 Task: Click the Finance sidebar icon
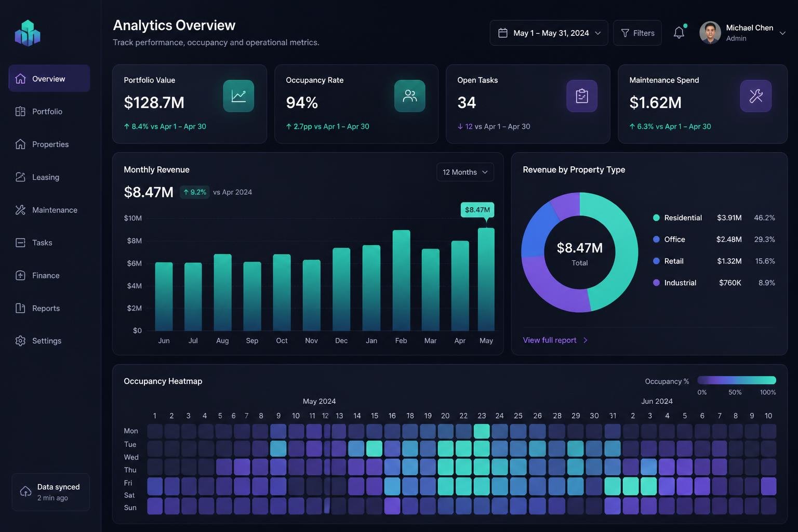pyautogui.click(x=20, y=275)
